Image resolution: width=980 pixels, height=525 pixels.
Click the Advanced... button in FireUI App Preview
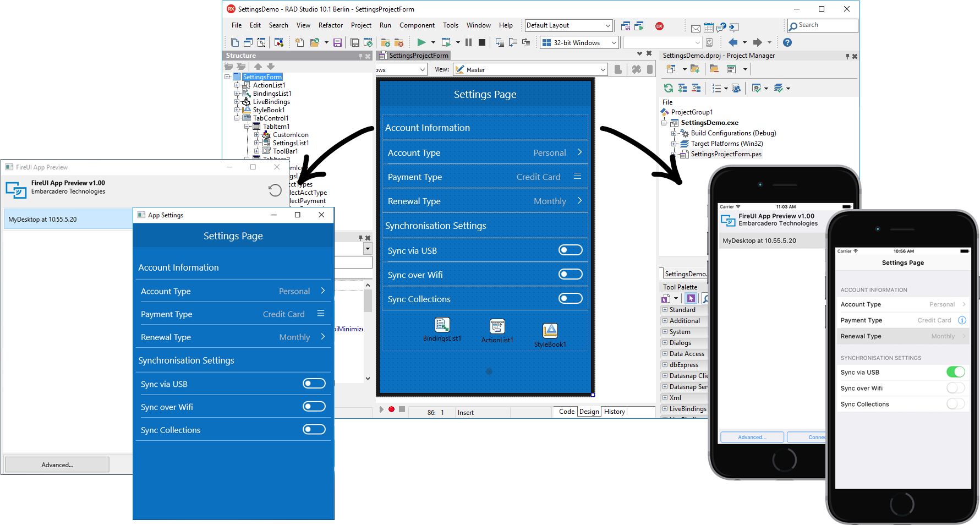[x=57, y=465]
